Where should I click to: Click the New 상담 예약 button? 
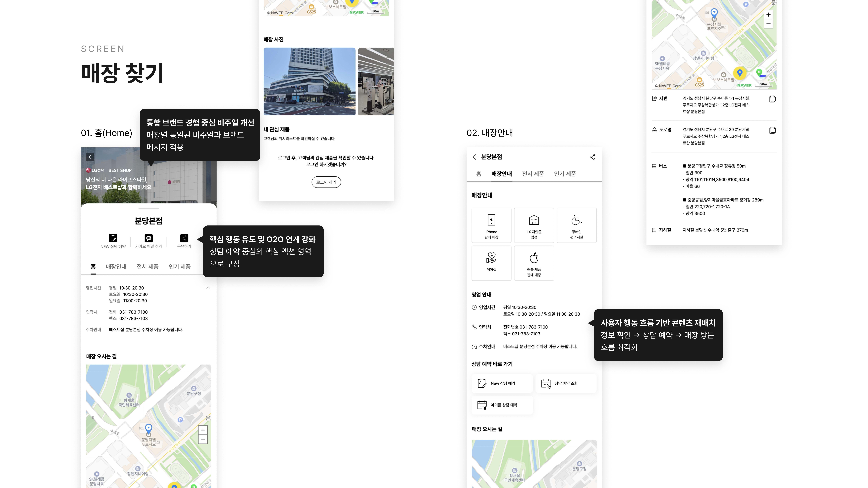coord(502,383)
